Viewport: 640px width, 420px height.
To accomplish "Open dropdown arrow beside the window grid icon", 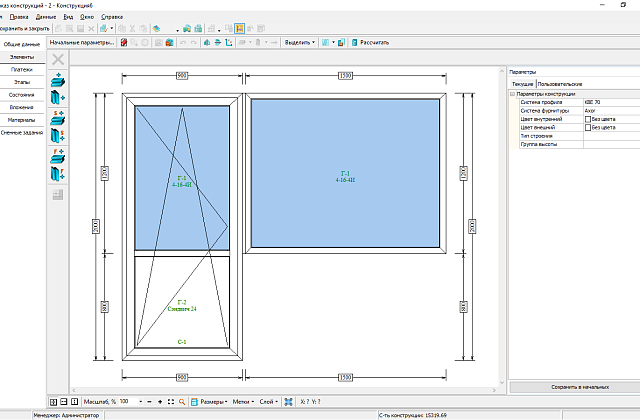I will click(x=333, y=42).
